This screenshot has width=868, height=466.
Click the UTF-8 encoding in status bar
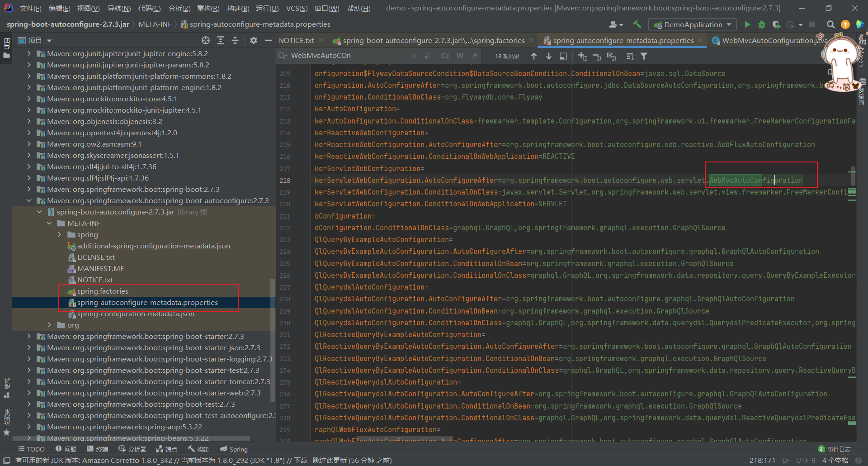pos(806,460)
